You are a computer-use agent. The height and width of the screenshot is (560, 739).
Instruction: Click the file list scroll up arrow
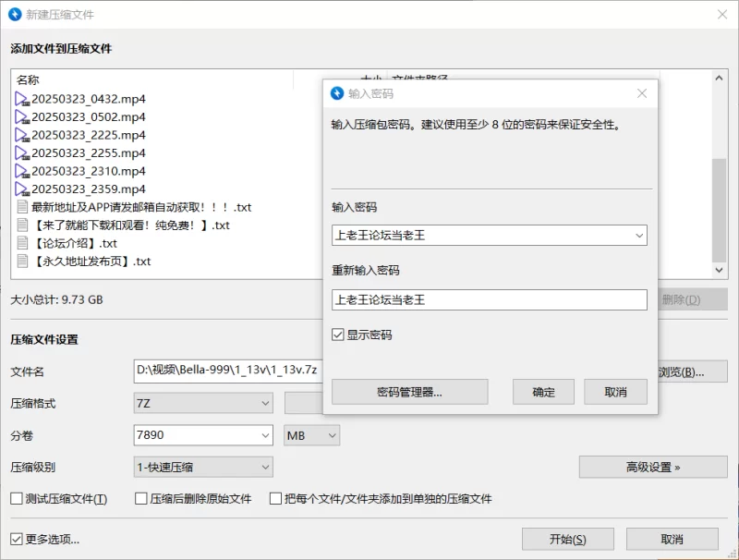coord(719,79)
